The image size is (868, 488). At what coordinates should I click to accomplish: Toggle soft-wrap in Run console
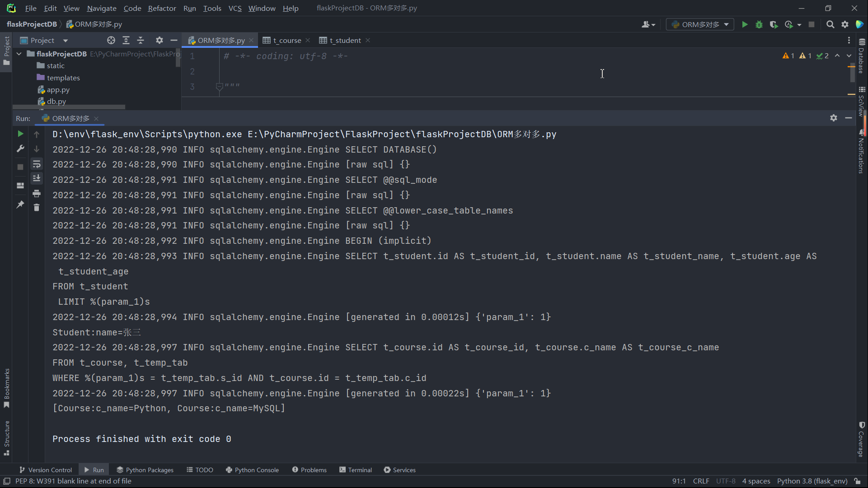37,164
